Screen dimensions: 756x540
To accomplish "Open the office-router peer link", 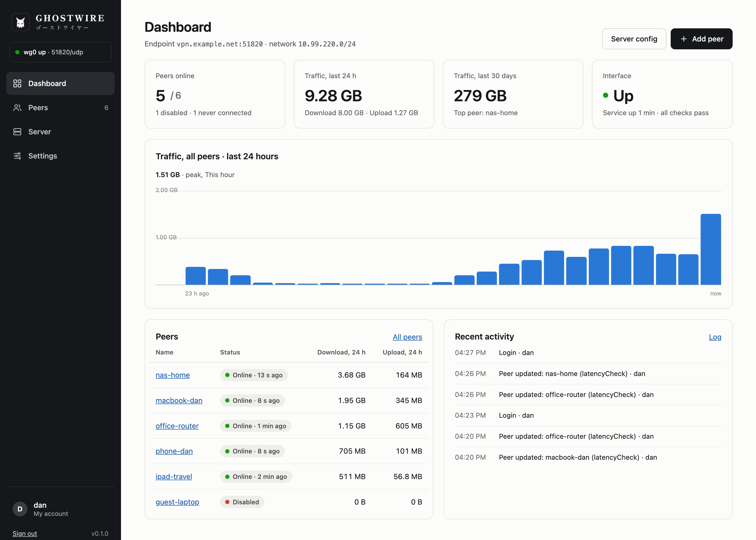I will pyautogui.click(x=177, y=426).
